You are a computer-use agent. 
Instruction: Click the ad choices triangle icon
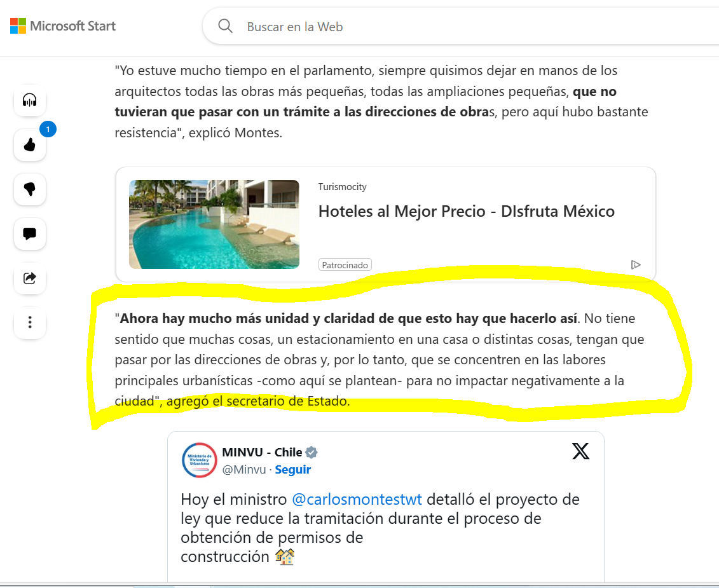point(636,264)
